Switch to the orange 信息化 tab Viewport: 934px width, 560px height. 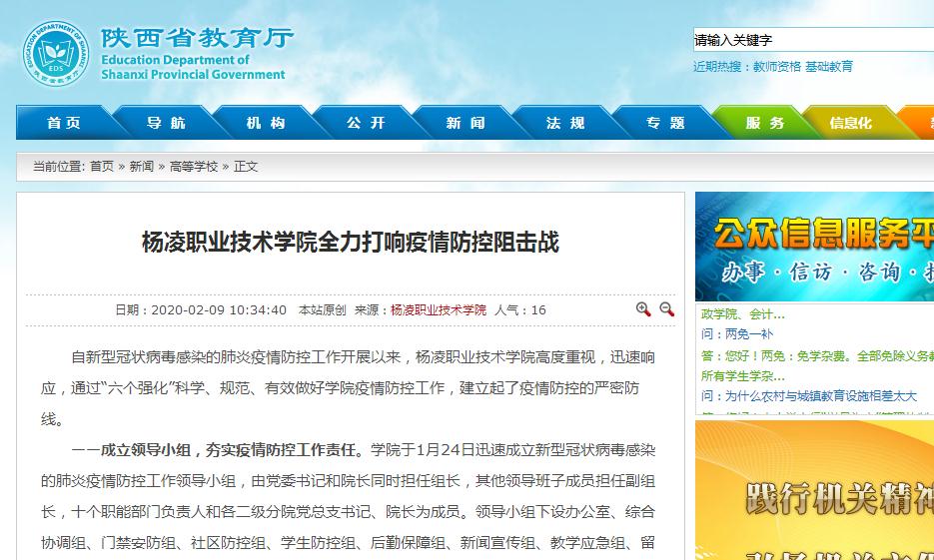851,123
